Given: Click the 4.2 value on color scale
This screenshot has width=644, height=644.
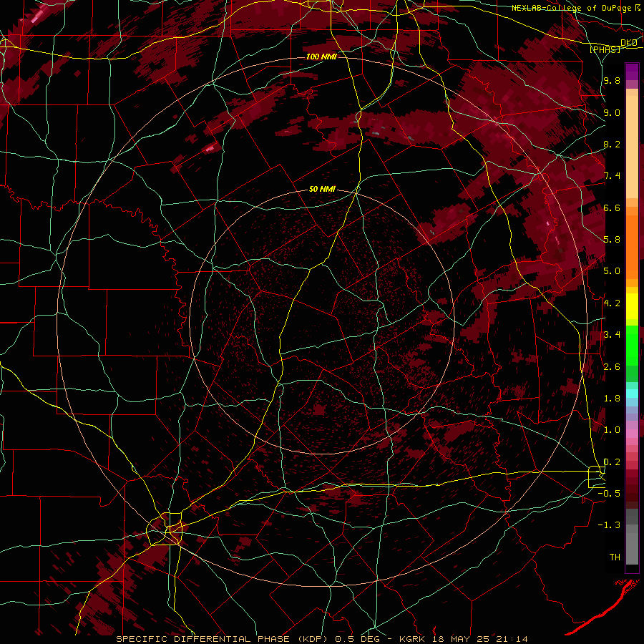Looking at the screenshot, I should pyautogui.click(x=612, y=303).
